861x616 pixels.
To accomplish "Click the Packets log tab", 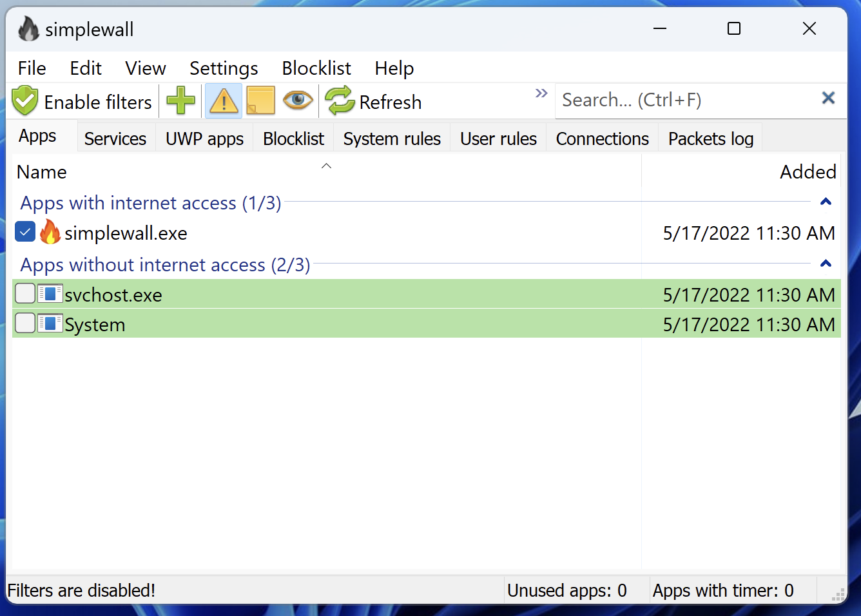I will (710, 138).
